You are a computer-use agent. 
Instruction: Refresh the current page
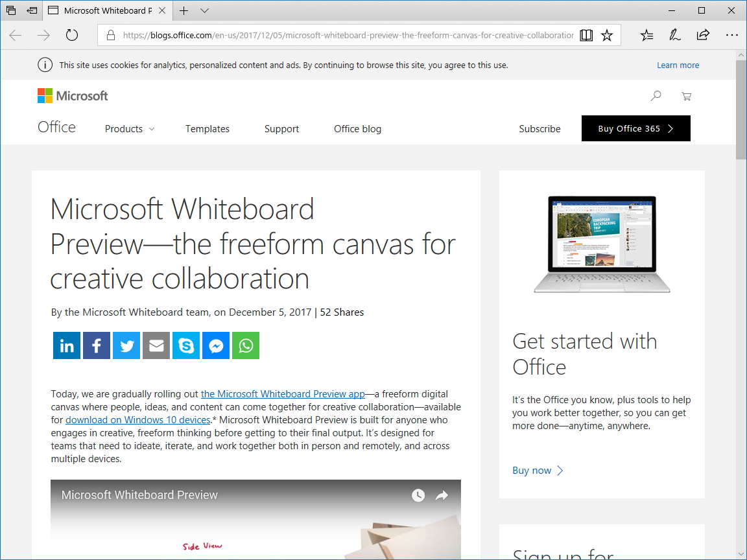(x=72, y=35)
